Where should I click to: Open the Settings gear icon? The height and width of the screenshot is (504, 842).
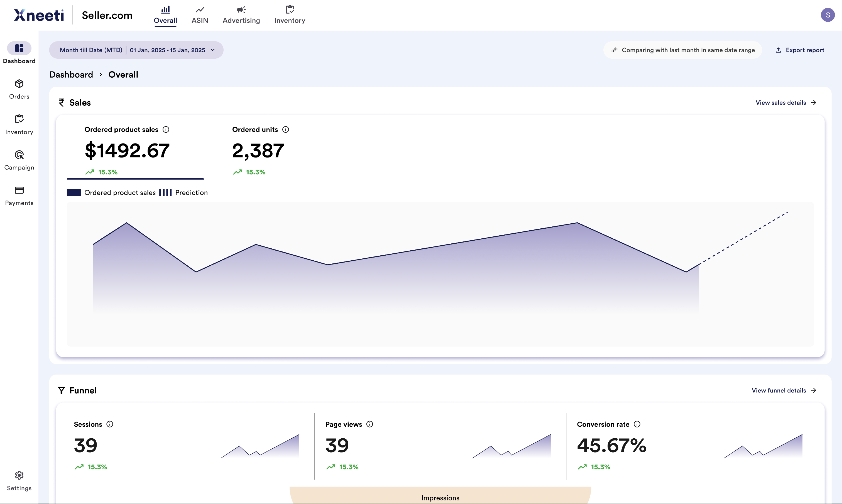tap(19, 475)
